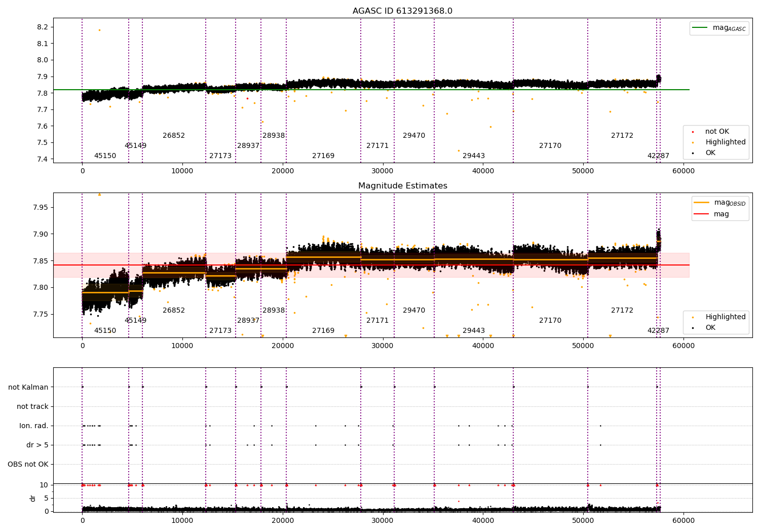Click obsid label 27173 in the top panel
This screenshot has width=760, height=532.
coord(220,156)
